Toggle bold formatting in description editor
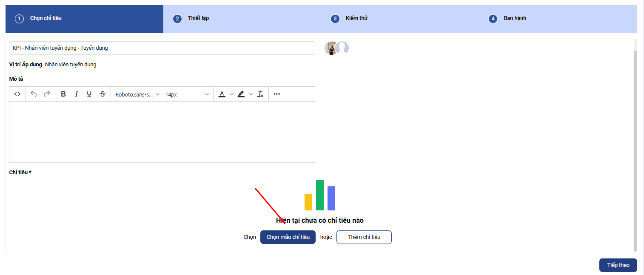Screen dimensions: 644x275 (x=63, y=94)
